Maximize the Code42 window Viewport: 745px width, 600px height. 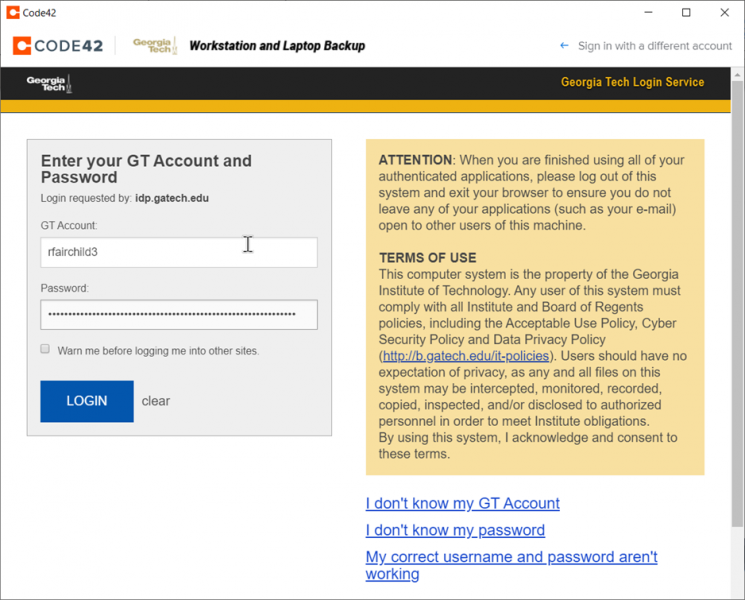(x=686, y=13)
